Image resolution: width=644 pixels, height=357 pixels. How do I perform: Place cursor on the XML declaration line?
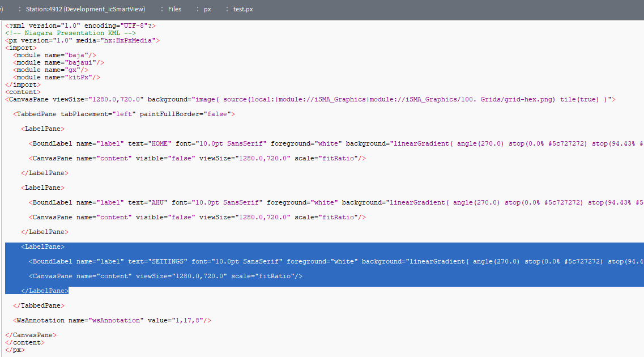[x=80, y=26]
